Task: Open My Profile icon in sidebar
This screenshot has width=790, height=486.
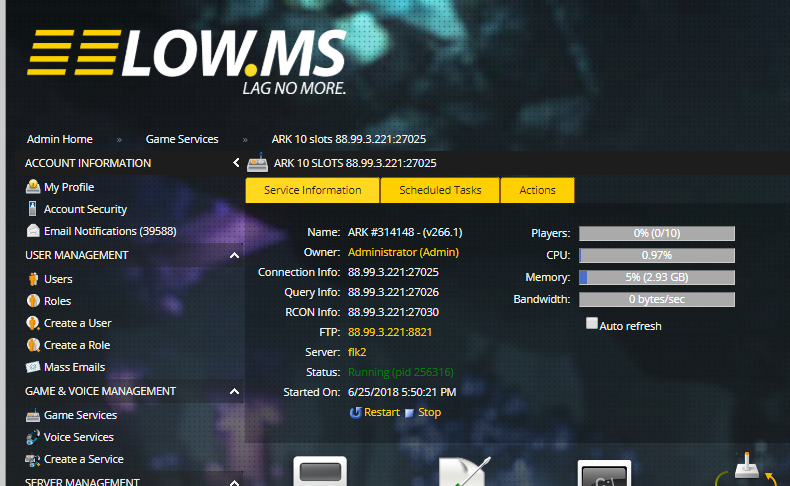Action: pyautogui.click(x=33, y=187)
